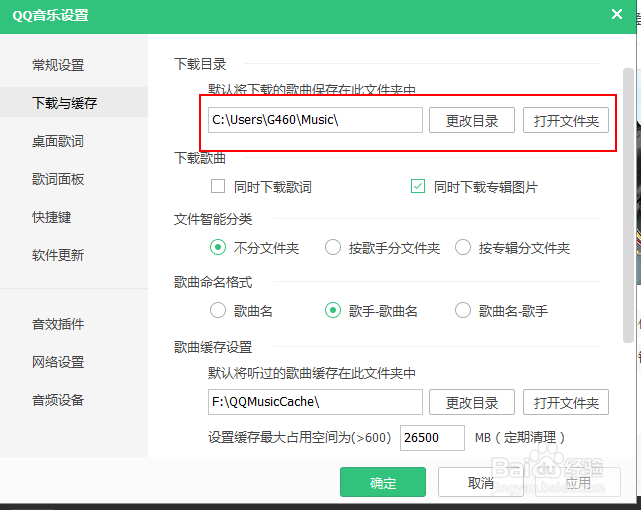Click the text 默认将听过的歌曲缓存在此文件夹中
Viewport: 641px width, 510px height.
pyautogui.click(x=312, y=373)
